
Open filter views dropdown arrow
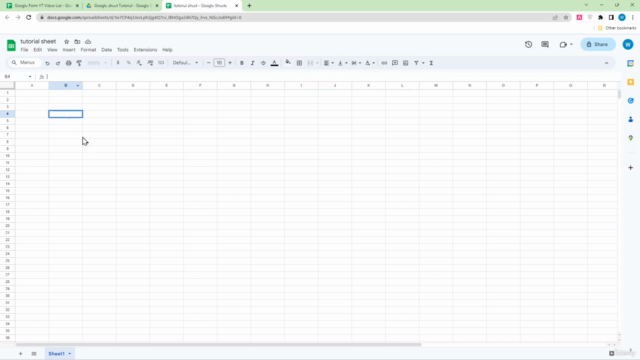(x=423, y=63)
